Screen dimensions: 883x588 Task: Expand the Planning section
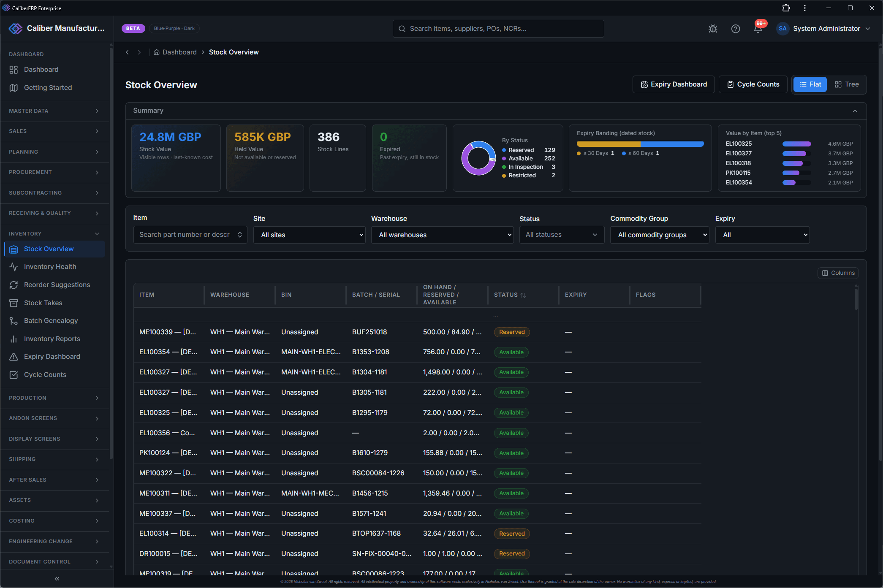[54, 152]
